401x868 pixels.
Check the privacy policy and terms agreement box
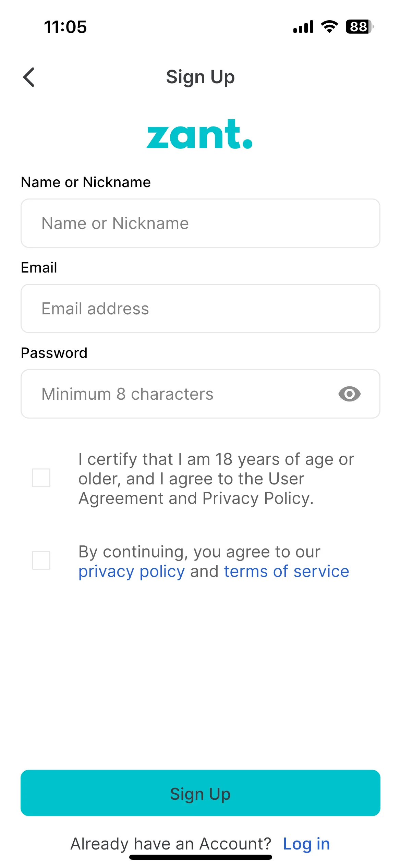pyautogui.click(x=41, y=560)
